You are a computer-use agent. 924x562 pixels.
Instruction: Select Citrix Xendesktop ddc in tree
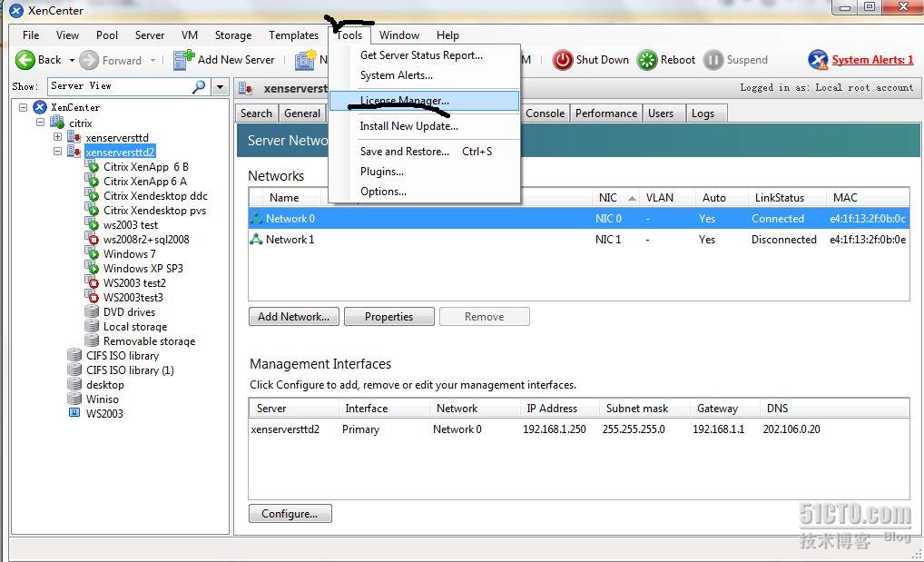point(155,196)
